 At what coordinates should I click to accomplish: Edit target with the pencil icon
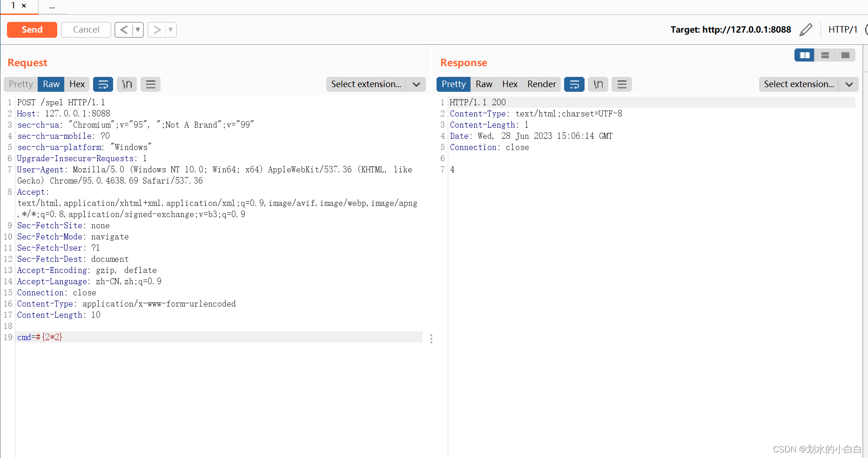(806, 30)
